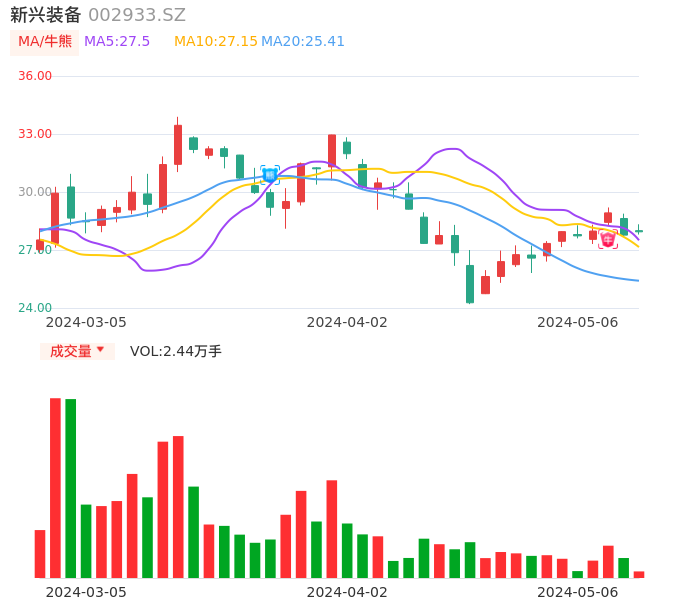The width and height of the screenshot is (686, 606).
Task: Open the 成交量 indicator dropdown
Action: pyautogui.click(x=77, y=351)
